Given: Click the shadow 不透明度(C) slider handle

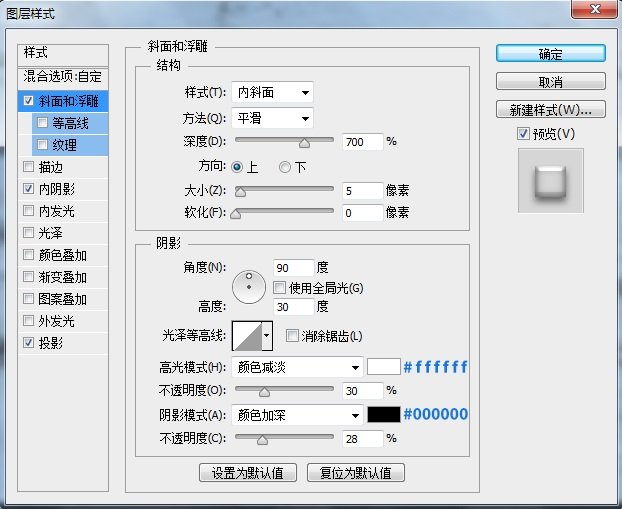Looking at the screenshot, I should point(262,440).
